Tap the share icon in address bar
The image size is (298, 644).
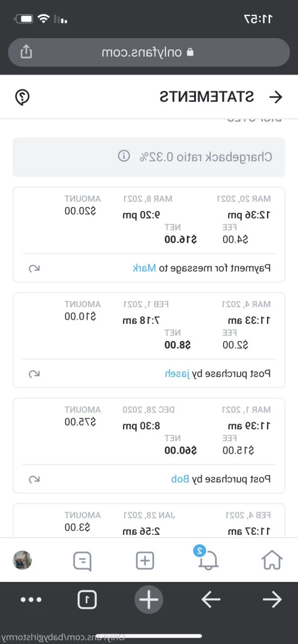pyautogui.click(x=26, y=52)
